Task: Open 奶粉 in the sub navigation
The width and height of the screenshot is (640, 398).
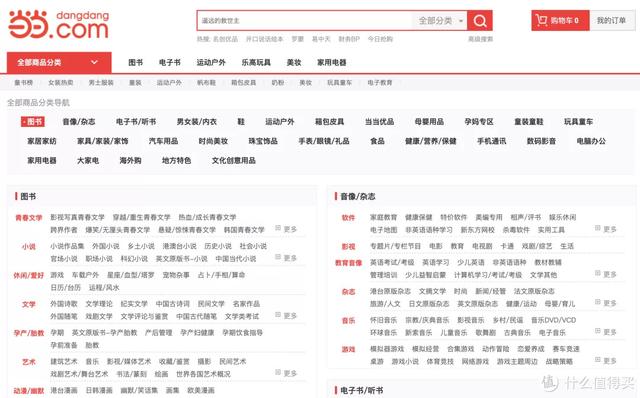Action: click(x=278, y=83)
